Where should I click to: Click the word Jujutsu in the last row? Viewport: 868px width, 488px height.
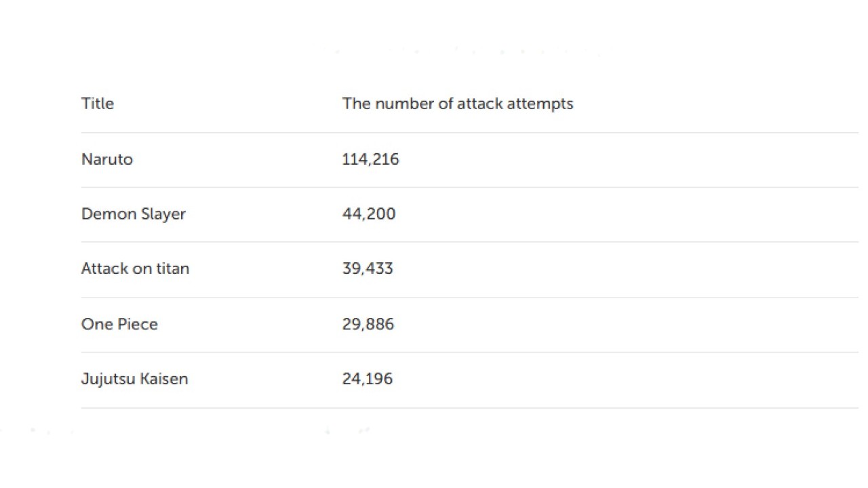pos(108,380)
